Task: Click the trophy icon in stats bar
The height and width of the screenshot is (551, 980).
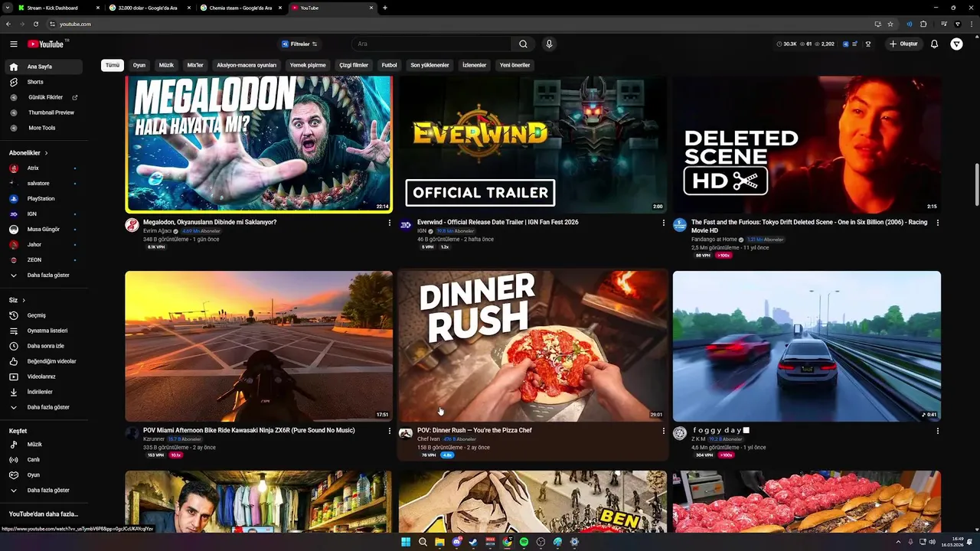Action: [x=867, y=44]
